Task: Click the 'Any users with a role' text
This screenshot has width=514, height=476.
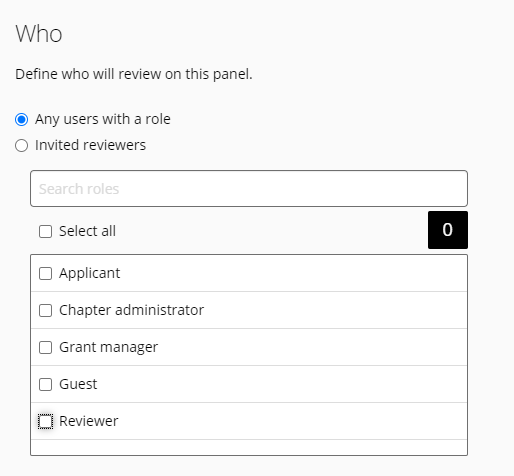Action: point(103,119)
